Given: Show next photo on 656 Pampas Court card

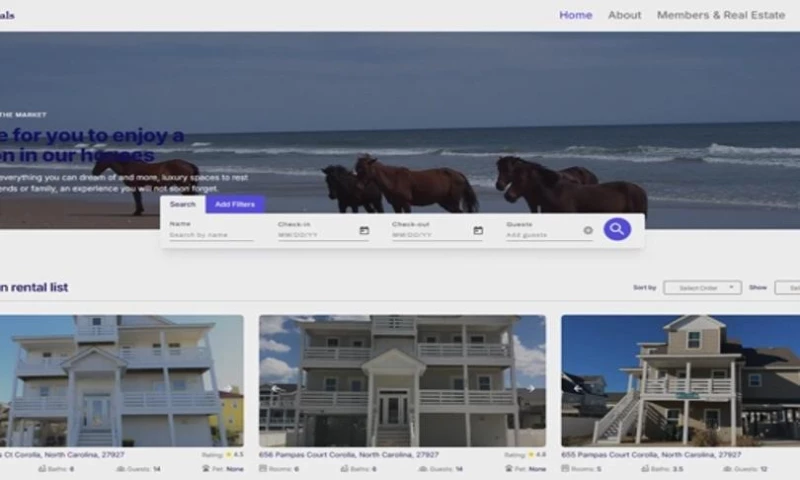Looking at the screenshot, I should [x=531, y=389].
